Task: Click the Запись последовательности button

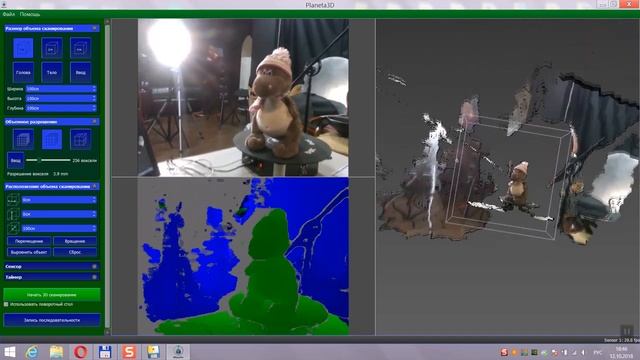Action: [51, 320]
